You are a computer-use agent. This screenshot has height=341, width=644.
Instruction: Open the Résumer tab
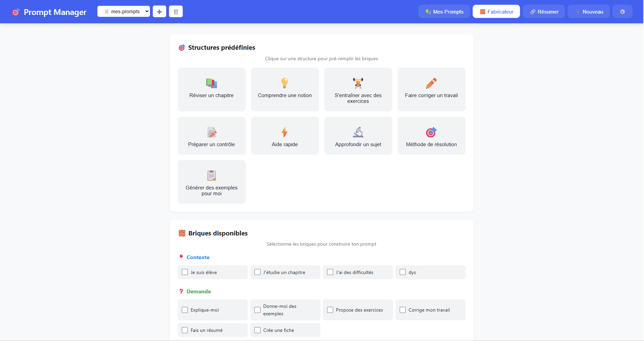(543, 11)
